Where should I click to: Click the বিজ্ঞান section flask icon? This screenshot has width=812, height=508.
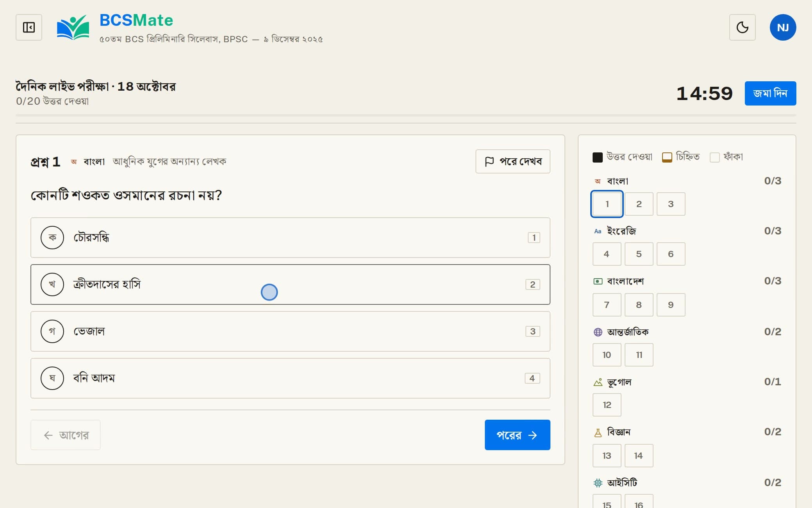598,433
